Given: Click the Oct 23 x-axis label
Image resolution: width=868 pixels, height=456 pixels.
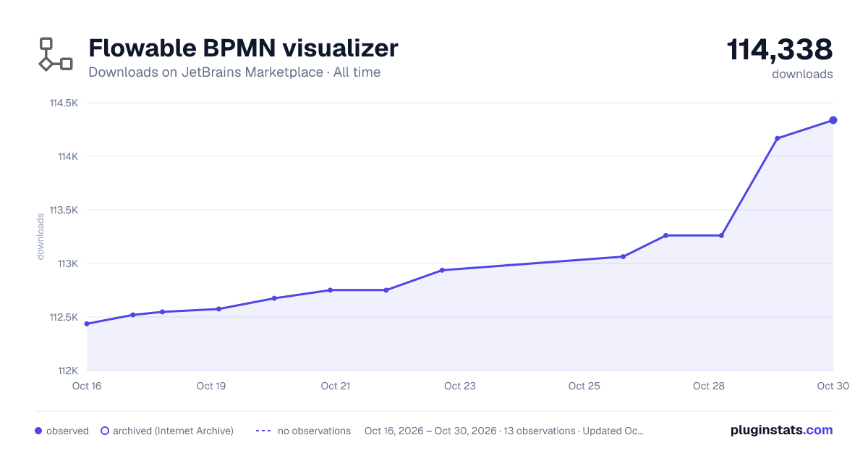Looking at the screenshot, I should [x=460, y=386].
